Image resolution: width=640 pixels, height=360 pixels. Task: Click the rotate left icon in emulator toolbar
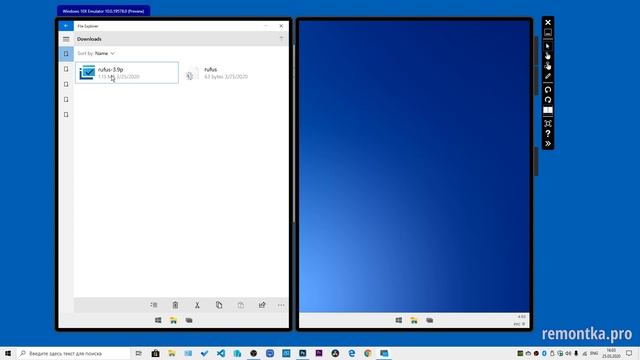coord(548,90)
